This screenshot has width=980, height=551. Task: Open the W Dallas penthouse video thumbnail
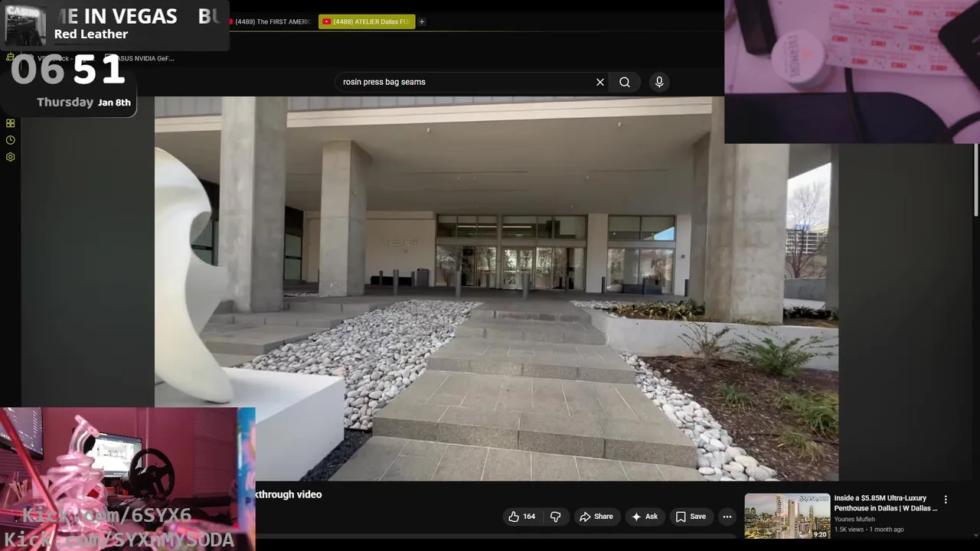pos(787,517)
